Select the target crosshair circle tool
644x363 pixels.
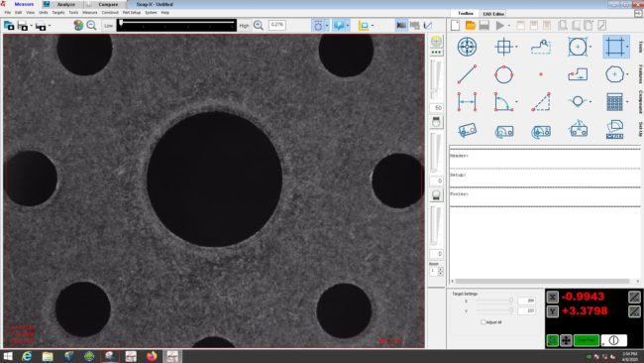[x=467, y=47]
